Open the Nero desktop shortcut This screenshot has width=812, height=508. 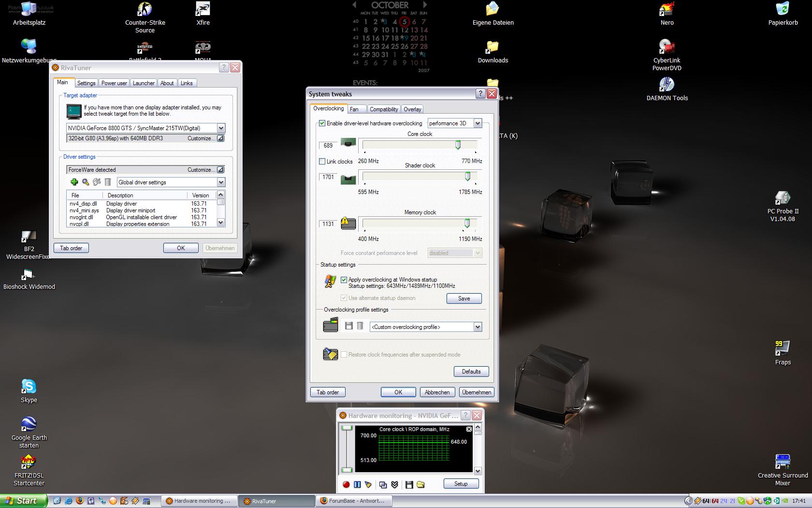tap(667, 14)
